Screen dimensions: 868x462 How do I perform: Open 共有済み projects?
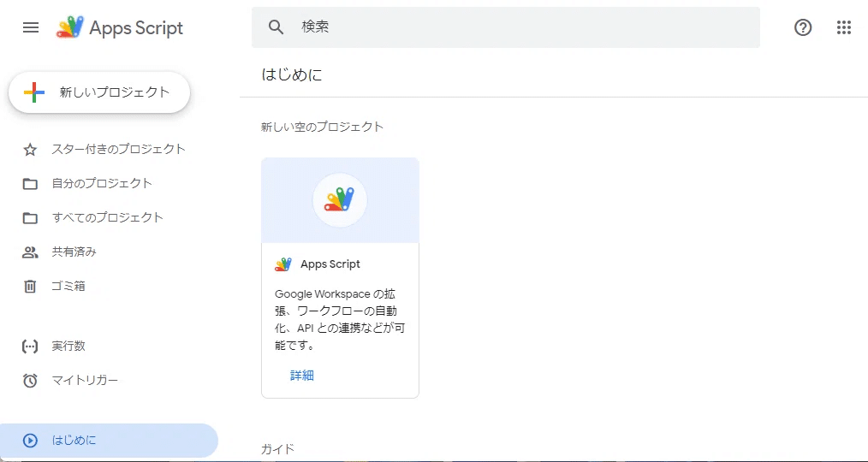[x=74, y=252]
